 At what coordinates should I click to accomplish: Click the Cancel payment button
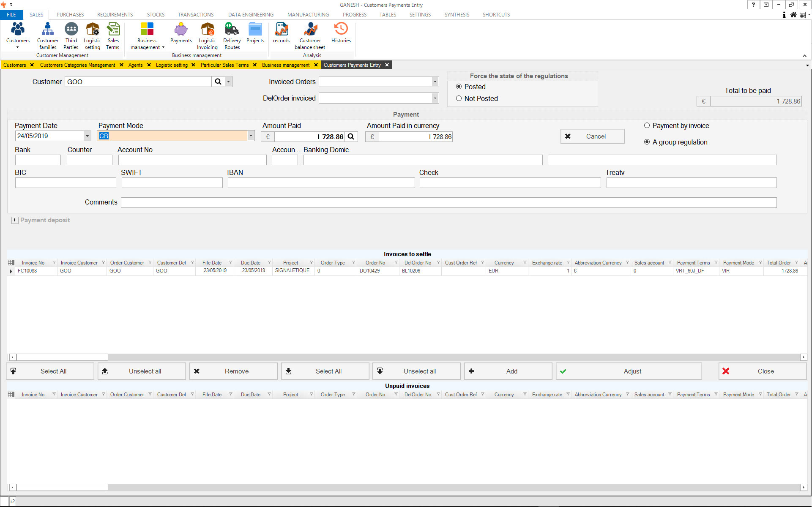tap(592, 136)
